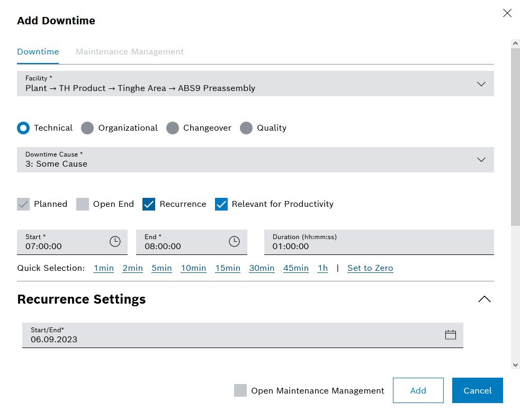Switch to the Maintenance Management tab
520x420 pixels.
[x=130, y=52]
